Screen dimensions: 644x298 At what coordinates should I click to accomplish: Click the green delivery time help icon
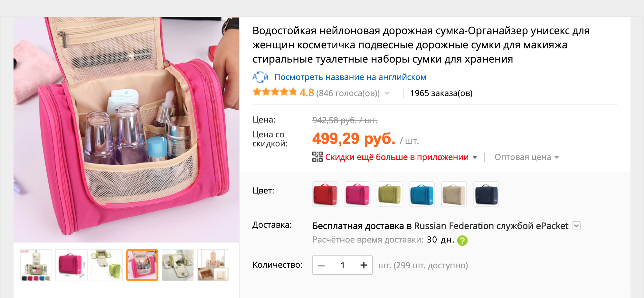point(462,240)
